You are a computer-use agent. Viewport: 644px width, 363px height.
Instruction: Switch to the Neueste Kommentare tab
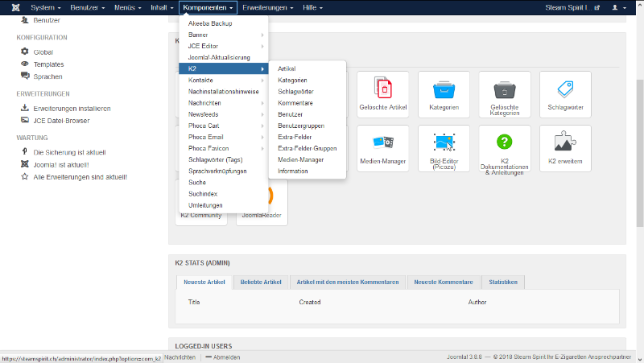[x=444, y=282]
